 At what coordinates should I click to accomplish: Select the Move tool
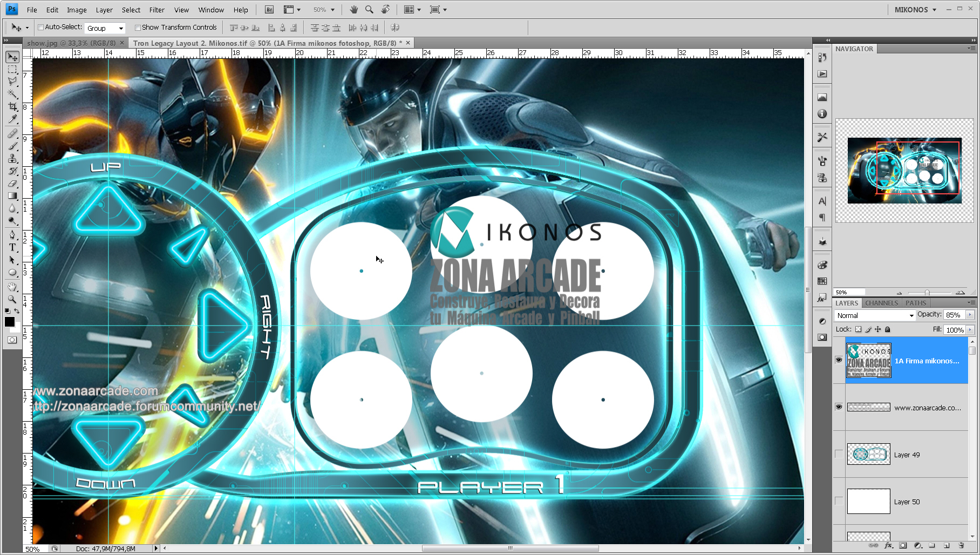pos(12,57)
